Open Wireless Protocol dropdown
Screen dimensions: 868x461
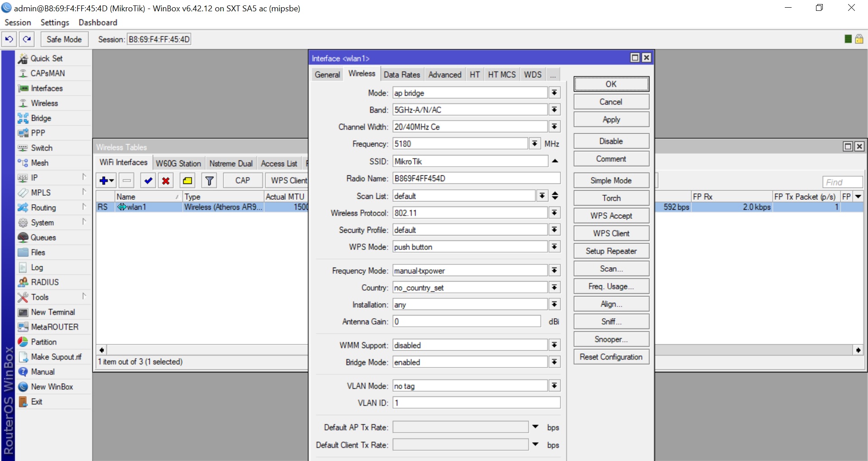(554, 213)
